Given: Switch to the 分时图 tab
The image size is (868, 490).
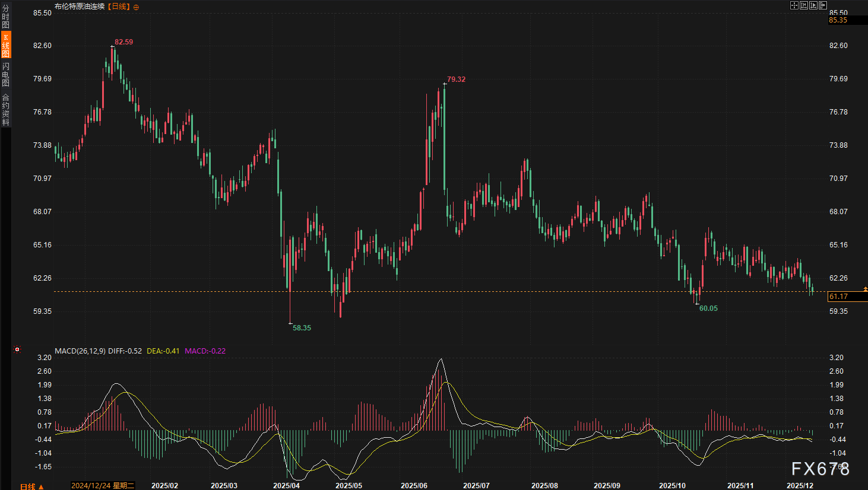Looking at the screenshot, I should coord(5,17).
